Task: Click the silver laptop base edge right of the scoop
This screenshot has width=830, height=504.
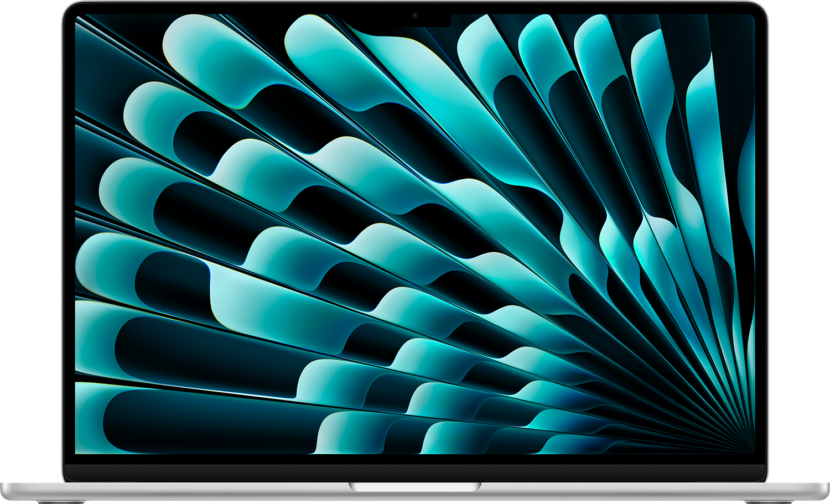Action: click(636, 490)
